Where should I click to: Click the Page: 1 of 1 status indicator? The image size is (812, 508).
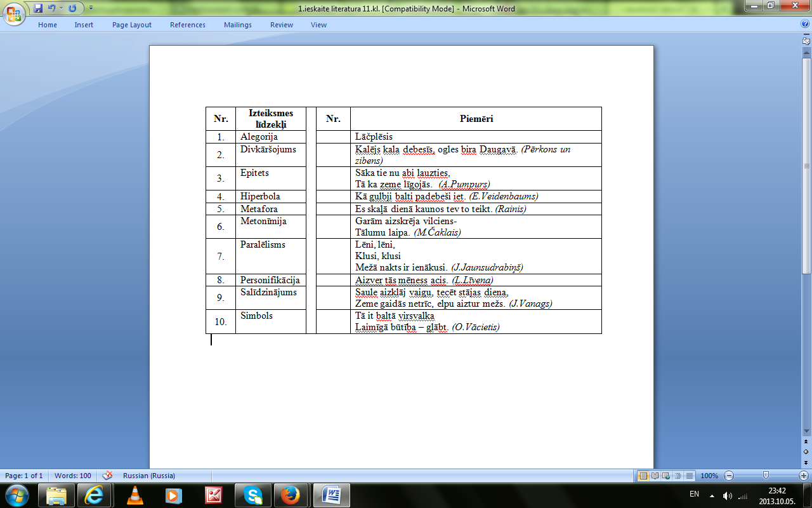click(x=24, y=476)
